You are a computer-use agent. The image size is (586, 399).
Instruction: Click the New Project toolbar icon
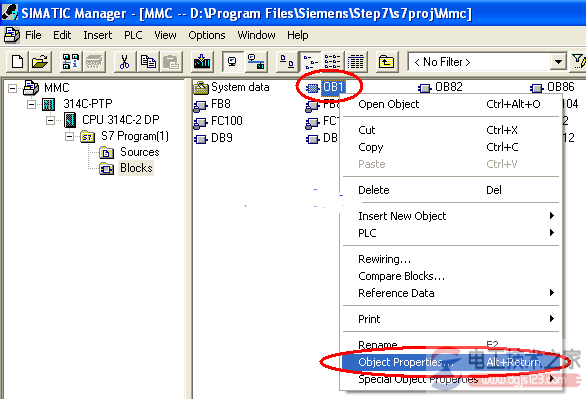click(17, 62)
